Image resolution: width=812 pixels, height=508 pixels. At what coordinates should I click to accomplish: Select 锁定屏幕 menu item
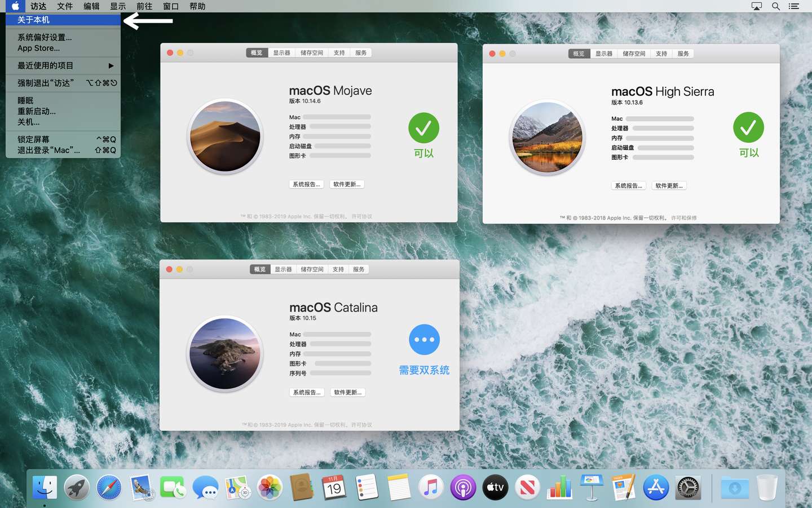pyautogui.click(x=63, y=139)
